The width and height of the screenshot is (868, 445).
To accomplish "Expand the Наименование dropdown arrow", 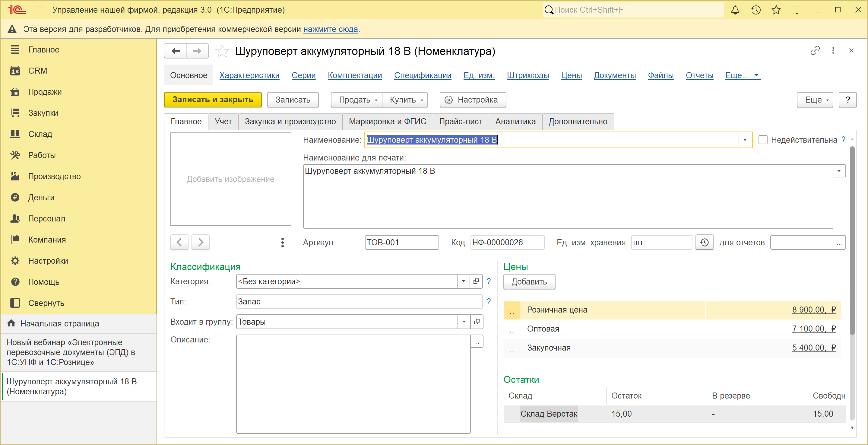I will (x=745, y=140).
